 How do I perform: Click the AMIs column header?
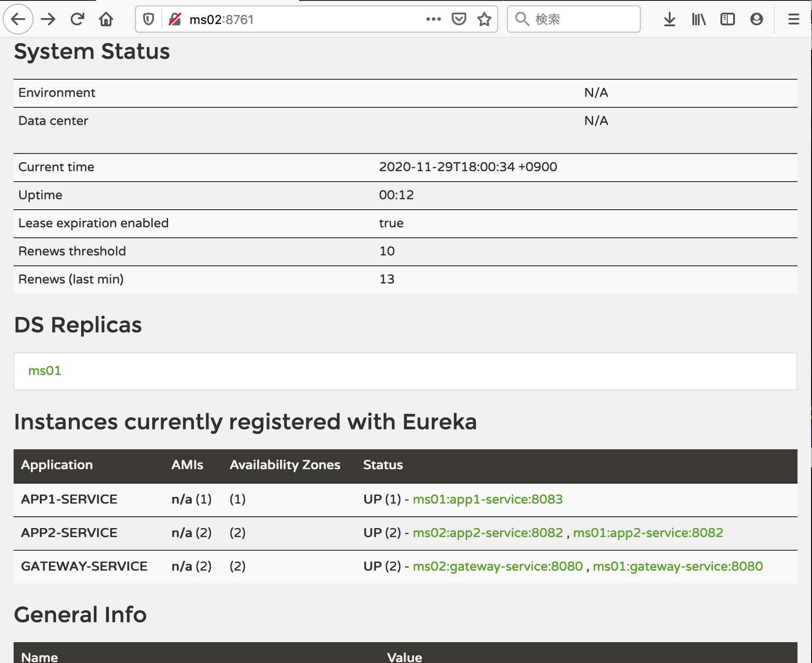pos(187,465)
